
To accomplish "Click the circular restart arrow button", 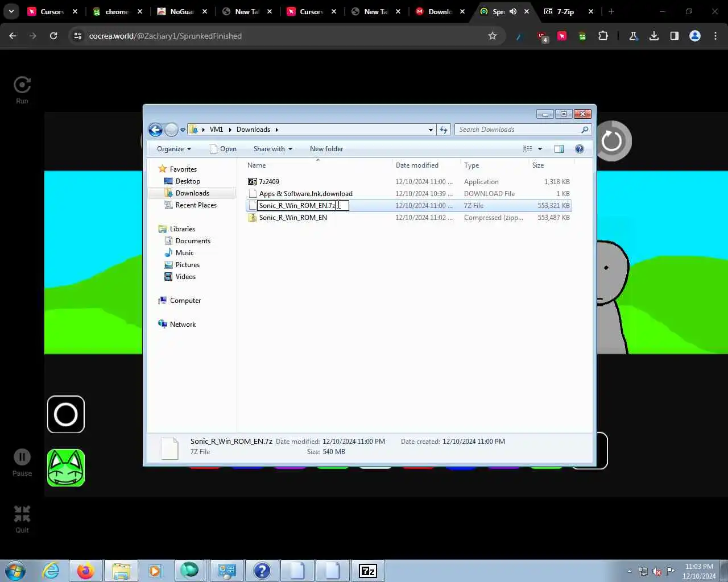I will pos(612,140).
